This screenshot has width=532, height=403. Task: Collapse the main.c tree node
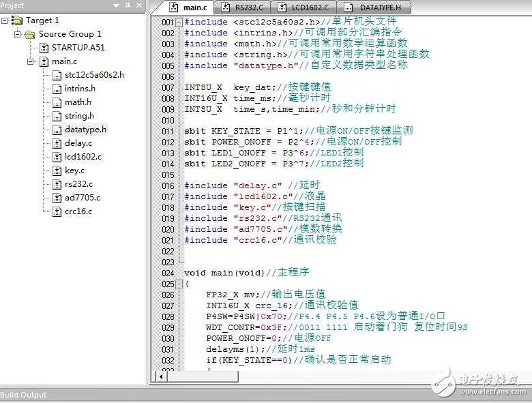pyautogui.click(x=31, y=61)
